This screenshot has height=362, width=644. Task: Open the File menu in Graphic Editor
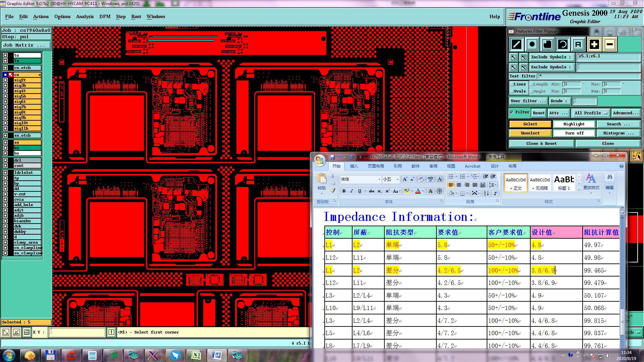[9, 16]
